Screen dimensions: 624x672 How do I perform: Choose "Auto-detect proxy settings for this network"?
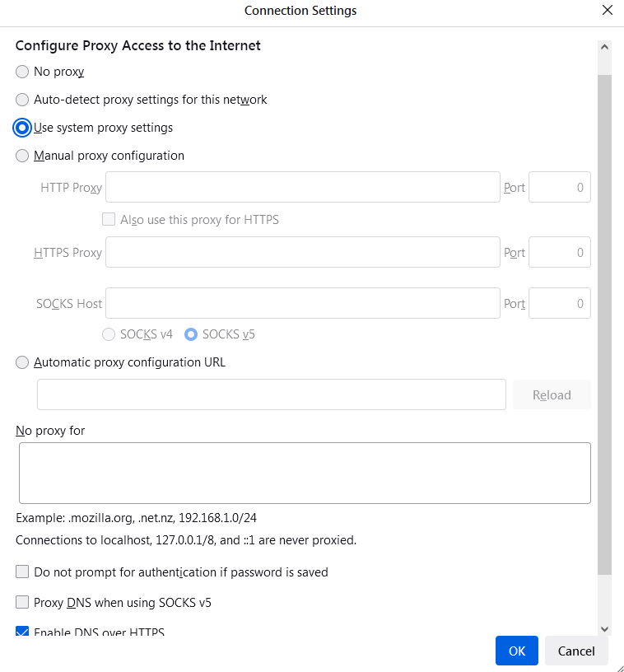pyautogui.click(x=22, y=100)
